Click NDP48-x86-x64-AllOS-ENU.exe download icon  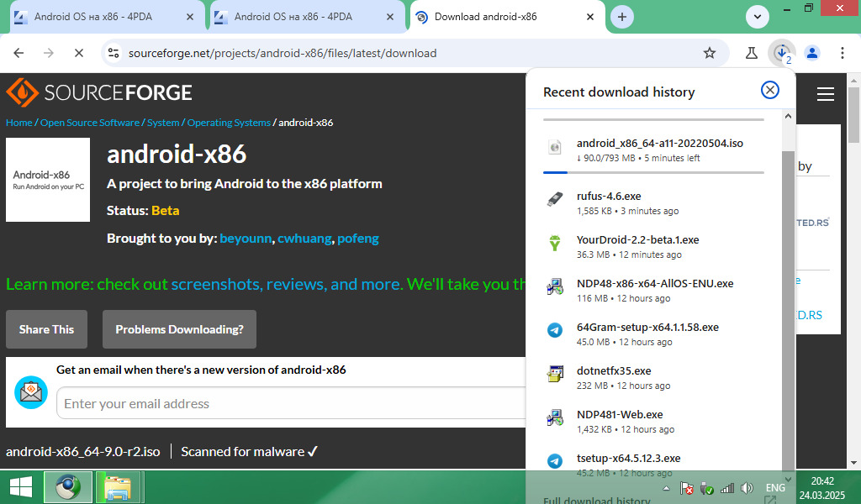point(555,286)
